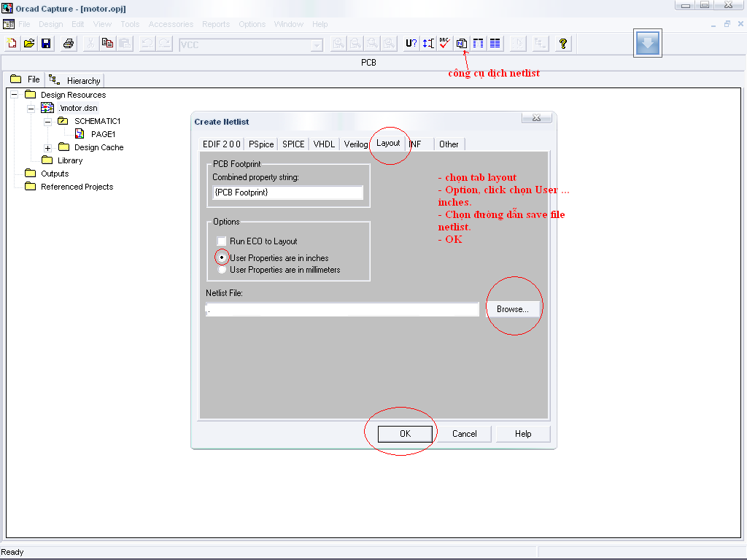Click the Zoom In magnifier icon

[338, 44]
